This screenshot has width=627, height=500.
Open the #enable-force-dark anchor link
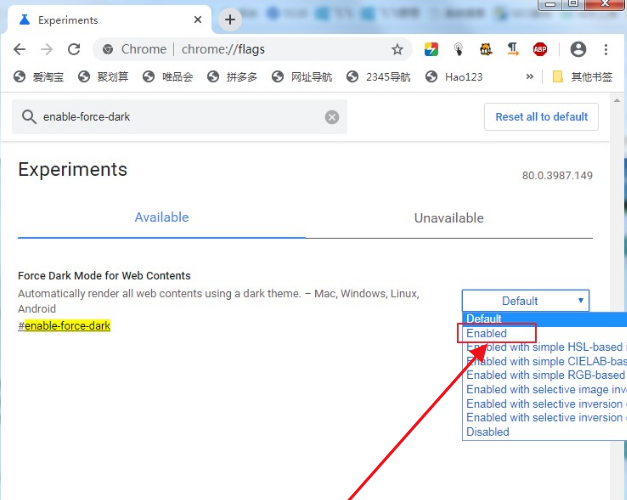[x=64, y=326]
